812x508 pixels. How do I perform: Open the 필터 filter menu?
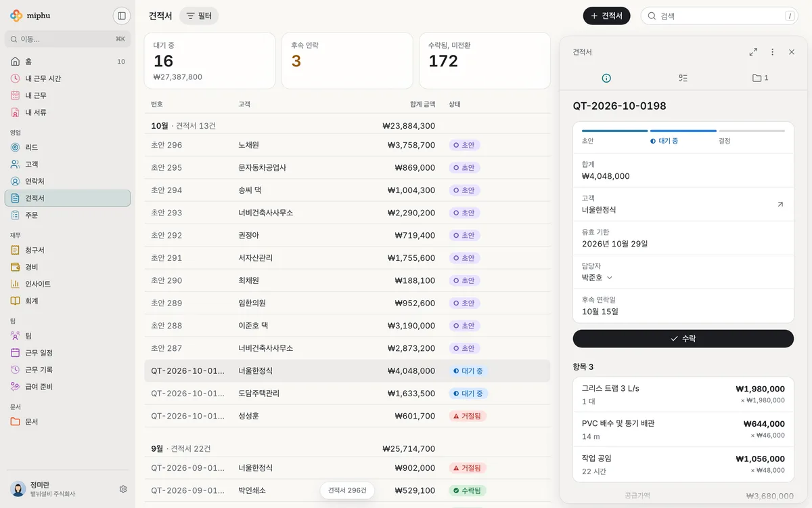[199, 16]
